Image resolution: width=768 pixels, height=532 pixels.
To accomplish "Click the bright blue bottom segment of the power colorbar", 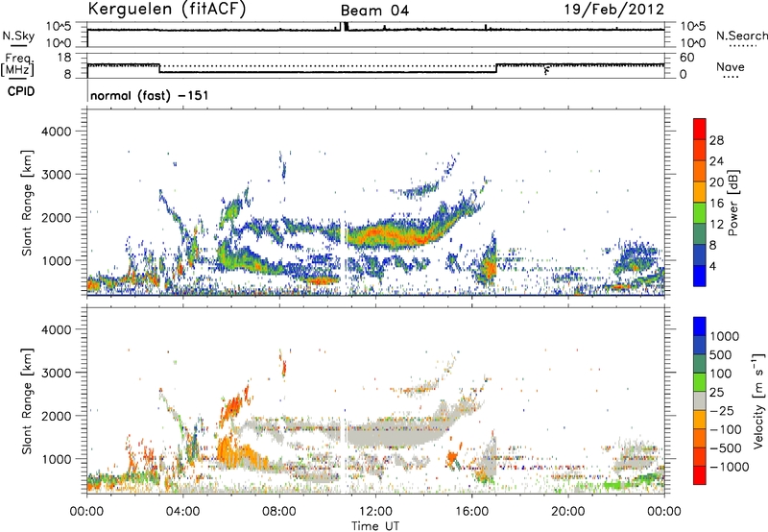I will pyautogui.click(x=700, y=276).
